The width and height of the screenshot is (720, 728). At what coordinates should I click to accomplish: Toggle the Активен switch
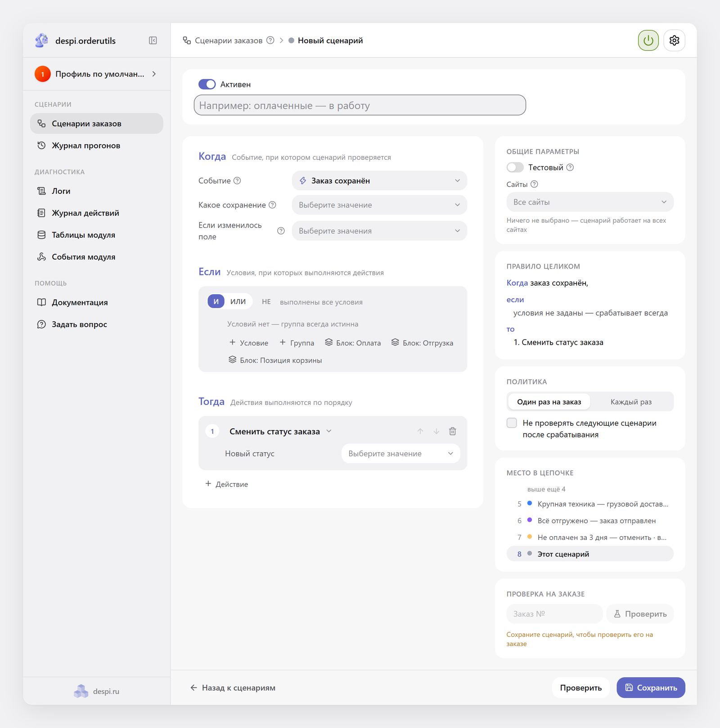[x=207, y=84]
